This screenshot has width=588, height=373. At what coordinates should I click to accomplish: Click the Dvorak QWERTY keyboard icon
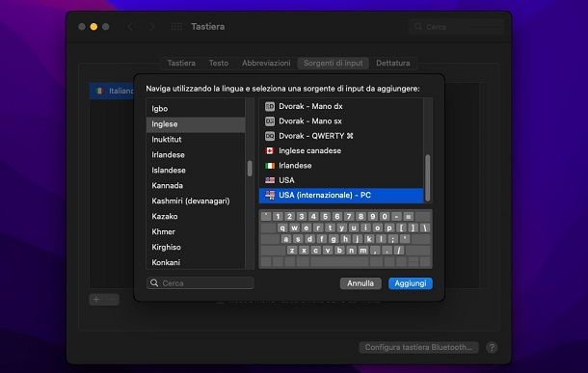click(270, 136)
